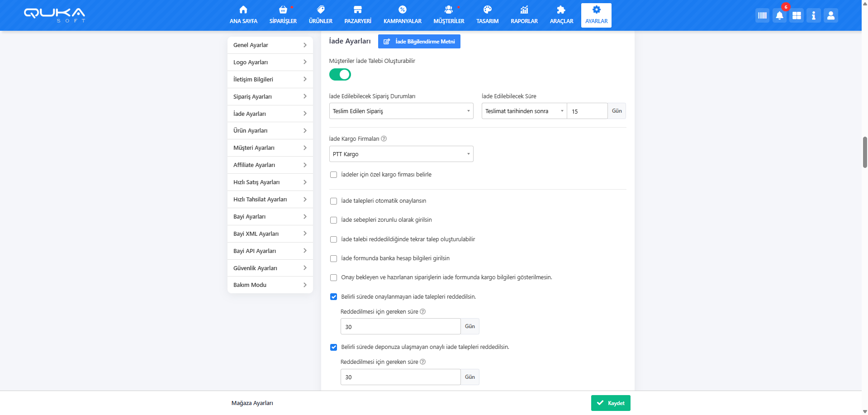Viewport: 868px width, 415px height.
Task: Expand Teslimat tarihinden sonra dropdown
Action: [x=524, y=111]
